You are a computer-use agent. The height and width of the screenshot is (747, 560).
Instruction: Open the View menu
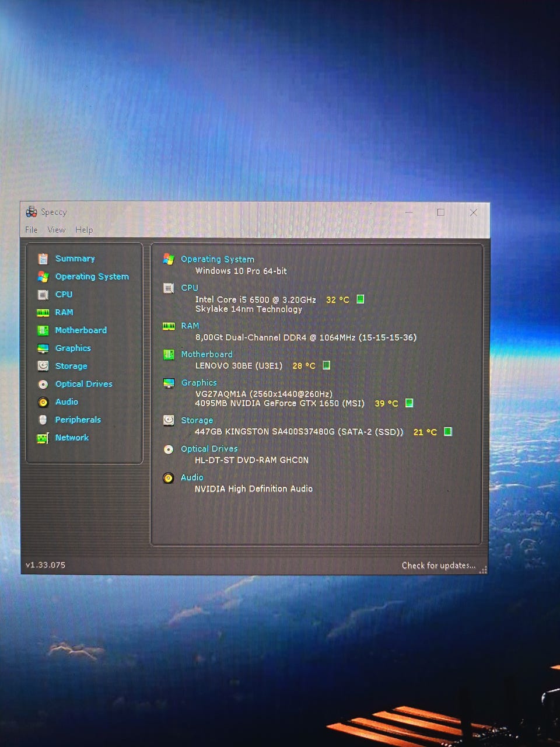57,230
